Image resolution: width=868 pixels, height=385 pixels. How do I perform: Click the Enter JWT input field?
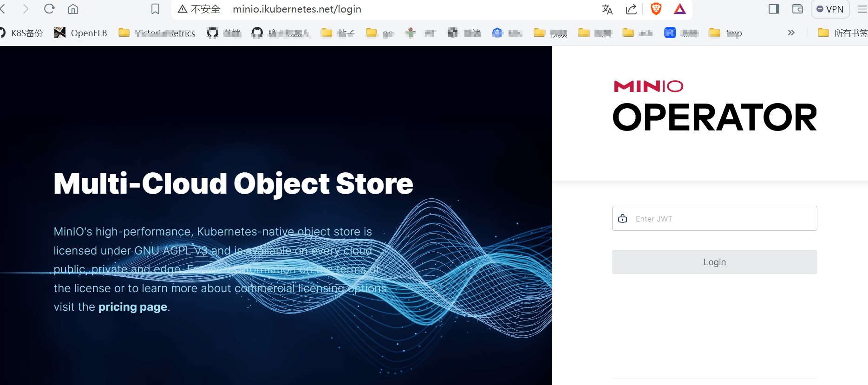click(714, 218)
